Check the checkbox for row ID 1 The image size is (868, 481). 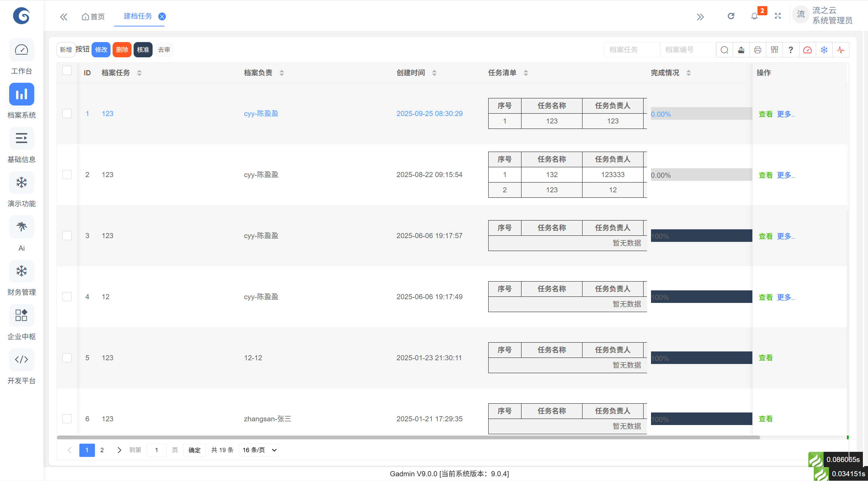click(x=67, y=114)
